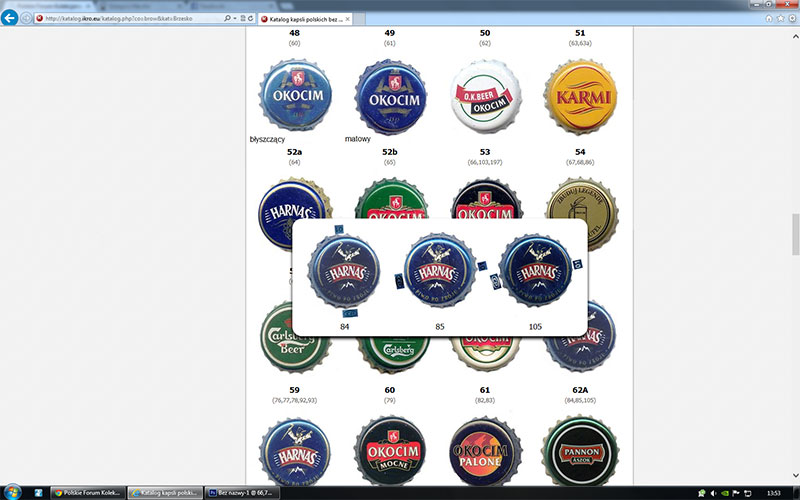Viewport: 800px width, 500px height.
Task: Click the search magnifier icon in address bar
Action: (x=226, y=19)
